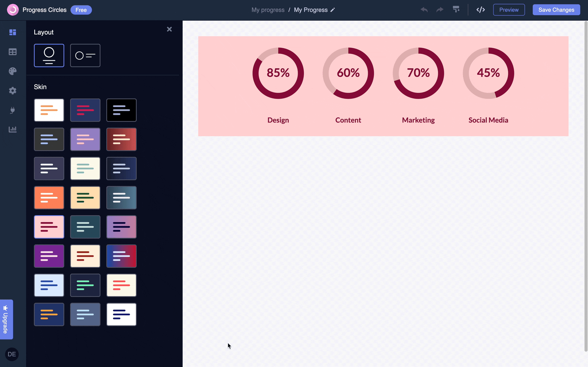Open the palette style icon in sidebar
Screen dimensions: 588x367
[12, 71]
